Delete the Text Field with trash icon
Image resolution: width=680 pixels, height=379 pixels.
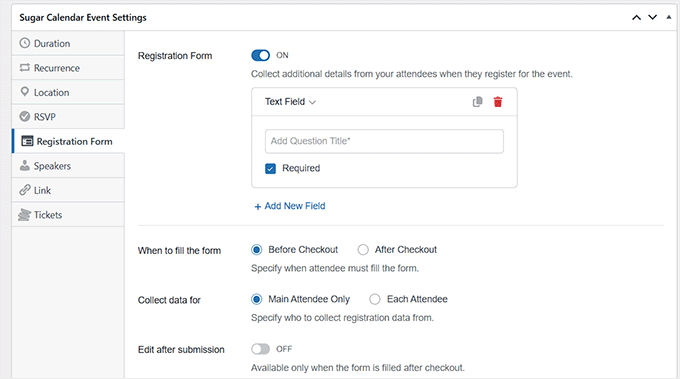(x=498, y=101)
